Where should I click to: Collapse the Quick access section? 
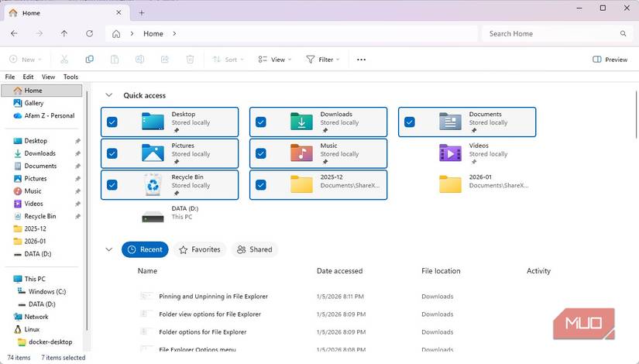tap(108, 95)
